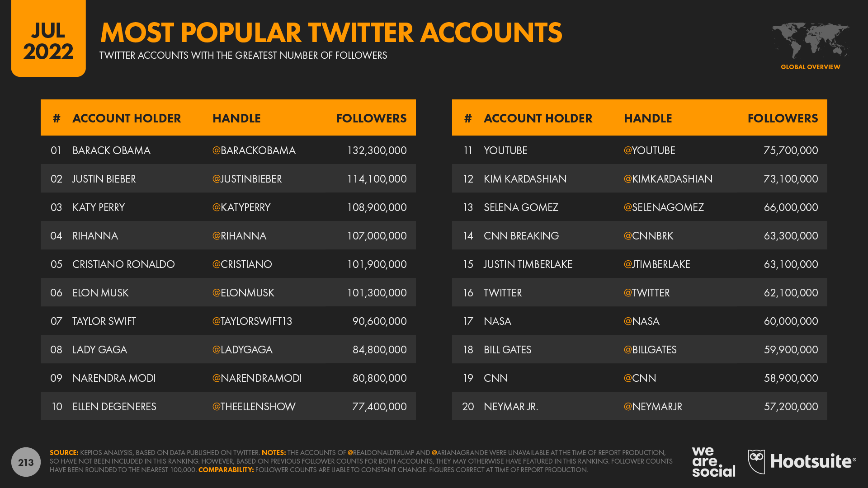Click the Global Overview label
Screen dimensions: 868x488
point(810,67)
